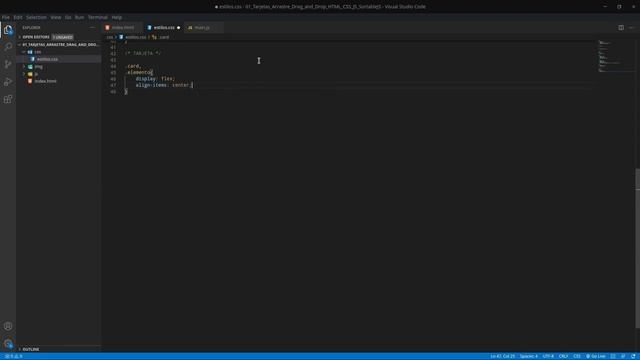
Task: Click the Split Editor icon
Action: [621, 27]
